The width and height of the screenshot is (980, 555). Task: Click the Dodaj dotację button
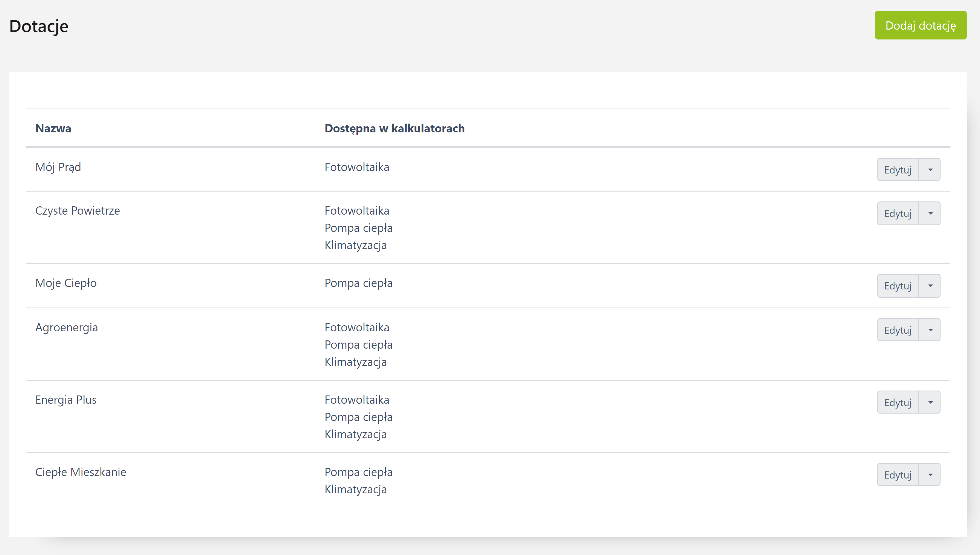click(x=920, y=25)
